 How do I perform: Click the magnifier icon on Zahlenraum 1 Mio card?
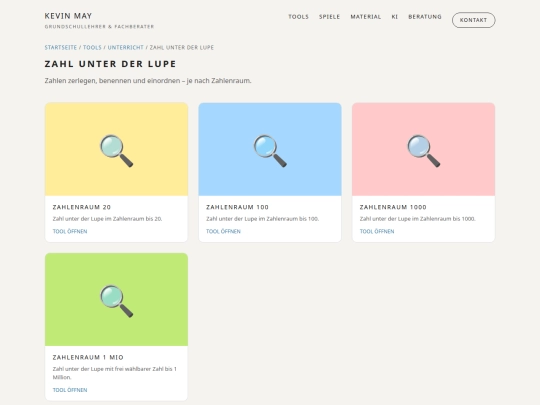116,301
